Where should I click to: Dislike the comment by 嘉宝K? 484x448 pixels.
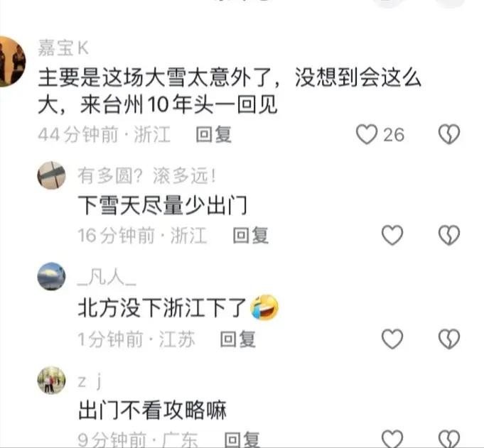coord(449,134)
